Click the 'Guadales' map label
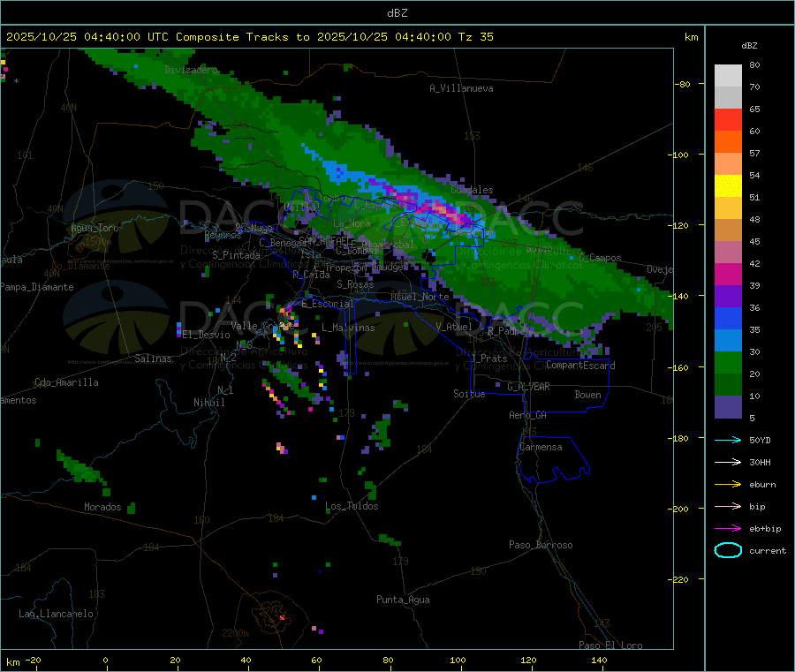795x672 pixels. pos(472,190)
